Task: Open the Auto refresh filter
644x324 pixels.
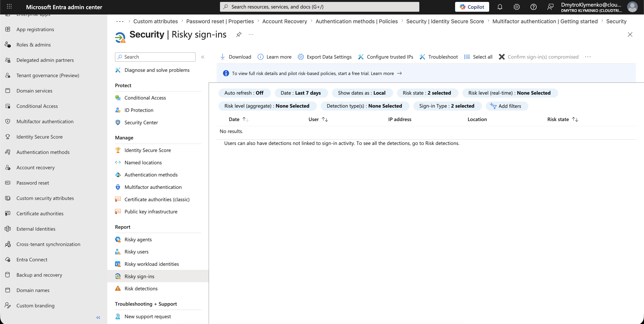Action: 244,93
